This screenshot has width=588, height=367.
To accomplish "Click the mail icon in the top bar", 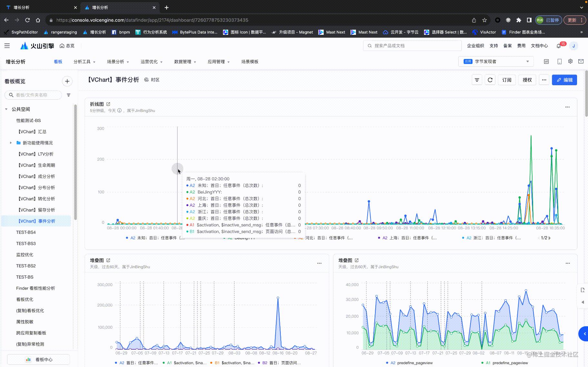I will tap(581, 61).
